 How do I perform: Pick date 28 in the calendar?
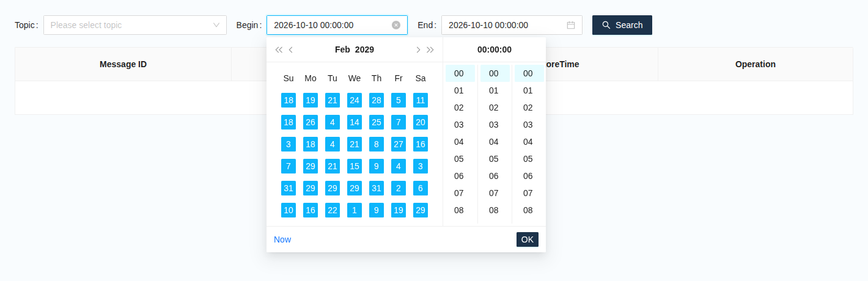click(x=377, y=100)
